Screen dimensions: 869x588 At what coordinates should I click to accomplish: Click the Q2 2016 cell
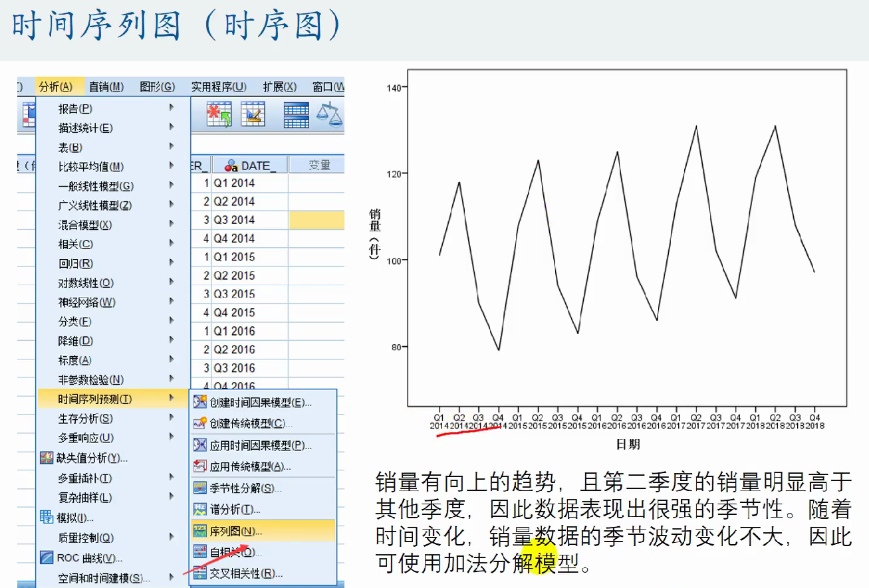(x=250, y=349)
